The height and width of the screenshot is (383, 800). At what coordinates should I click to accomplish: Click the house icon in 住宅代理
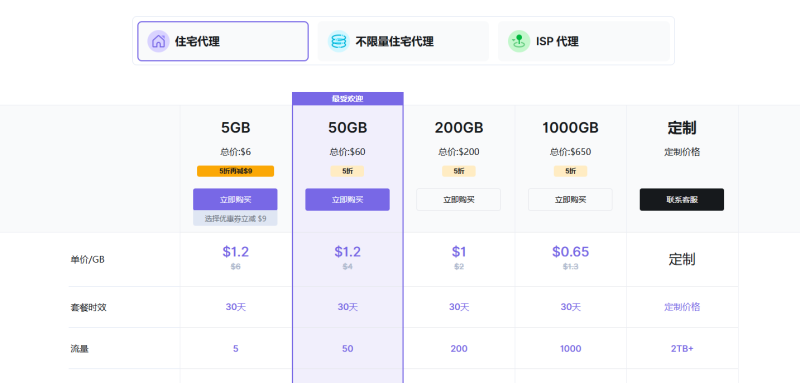click(x=158, y=41)
